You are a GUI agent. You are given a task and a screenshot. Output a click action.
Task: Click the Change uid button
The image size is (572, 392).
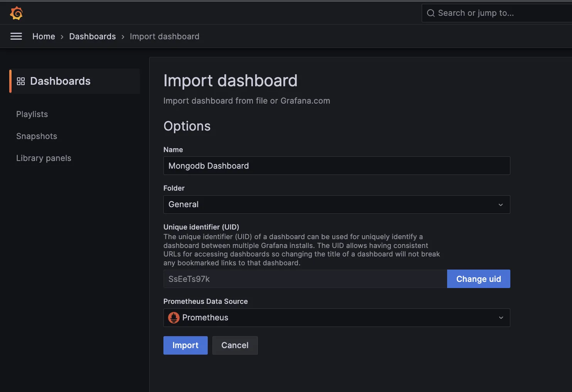478,279
